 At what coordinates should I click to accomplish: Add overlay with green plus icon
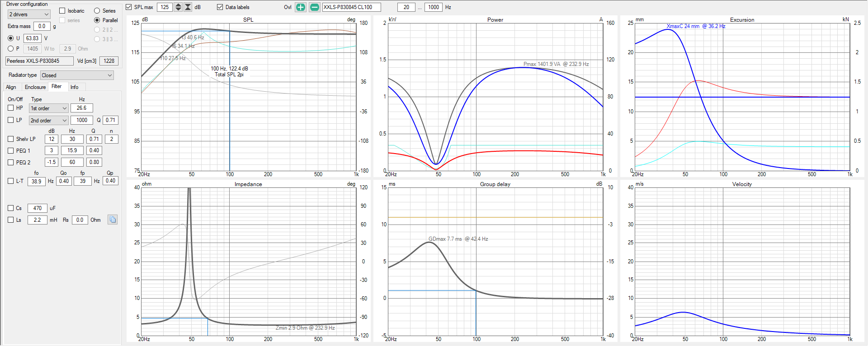(x=301, y=7)
